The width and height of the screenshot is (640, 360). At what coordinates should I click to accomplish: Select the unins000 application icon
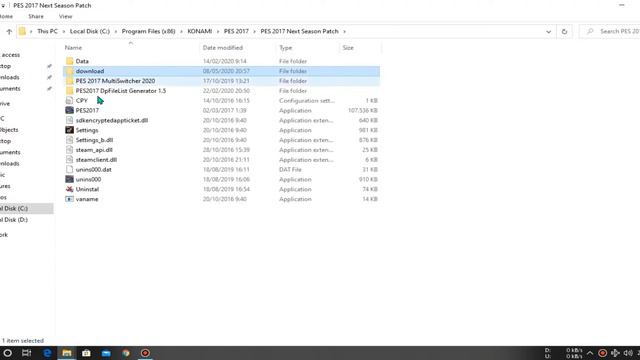pyautogui.click(x=69, y=179)
